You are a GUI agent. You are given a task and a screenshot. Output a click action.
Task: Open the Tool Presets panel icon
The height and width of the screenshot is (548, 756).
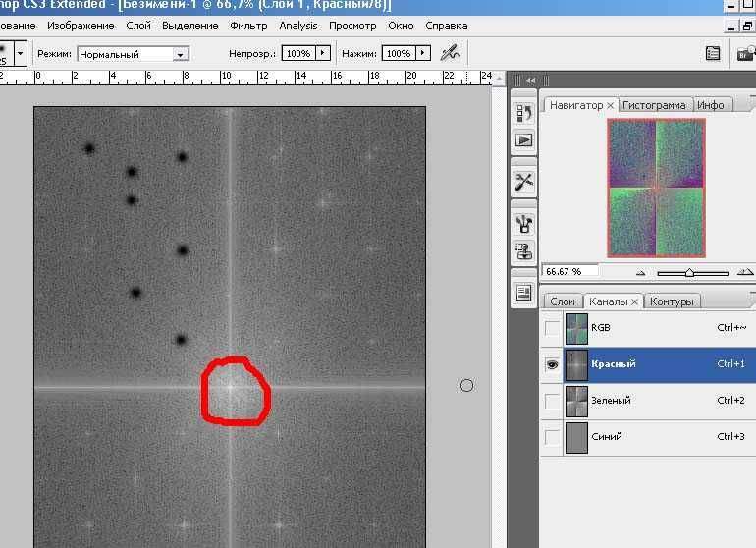click(524, 182)
